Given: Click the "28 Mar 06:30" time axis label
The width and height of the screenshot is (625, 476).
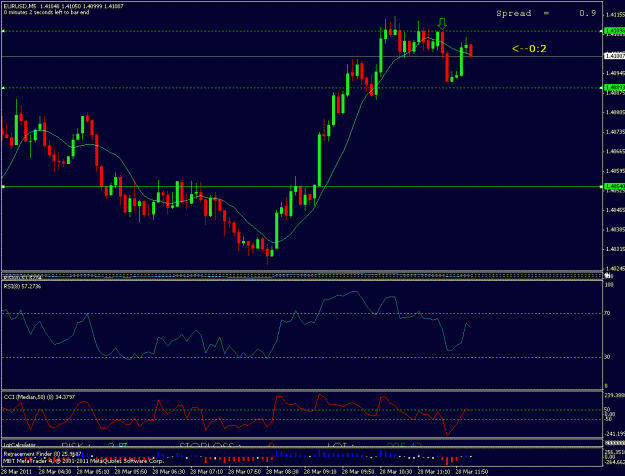Looking at the screenshot, I should point(169,472).
